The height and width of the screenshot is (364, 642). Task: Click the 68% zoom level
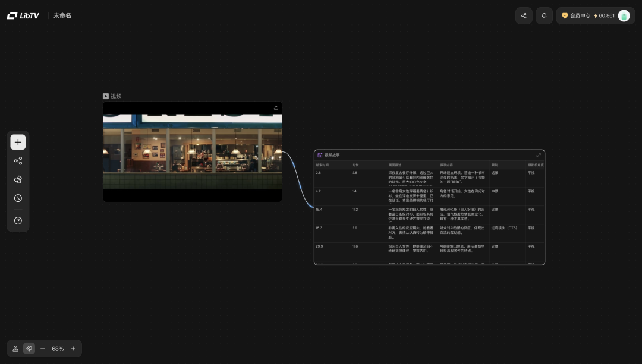click(58, 349)
